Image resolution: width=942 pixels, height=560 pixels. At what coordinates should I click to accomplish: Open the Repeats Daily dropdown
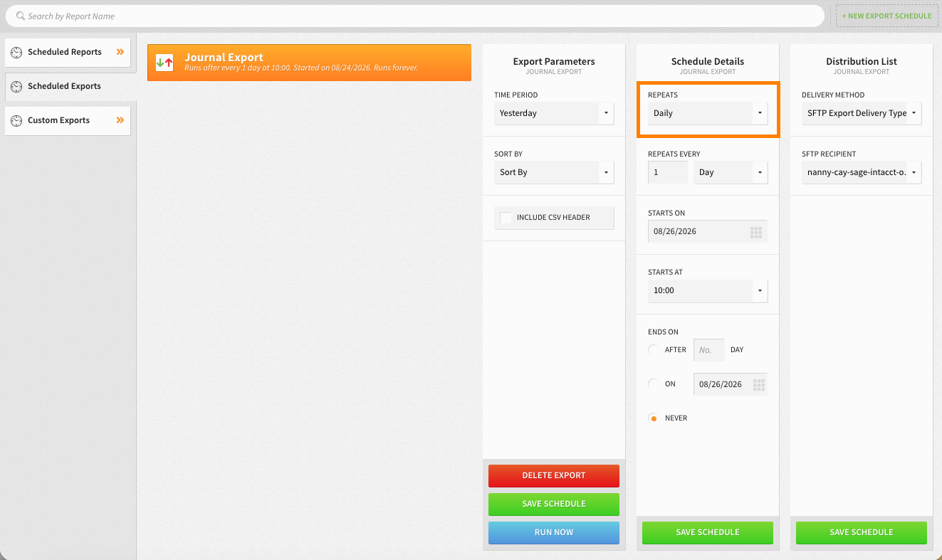[708, 113]
